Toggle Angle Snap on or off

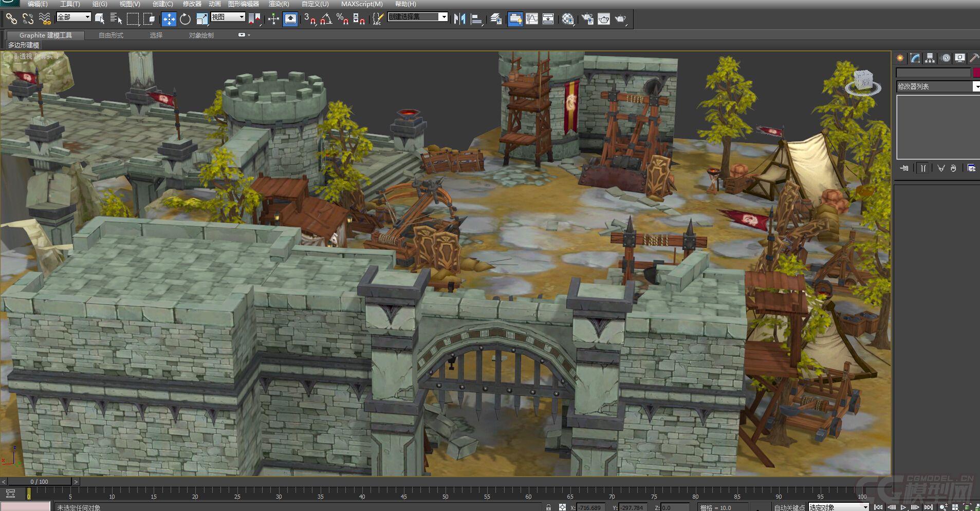[x=326, y=19]
